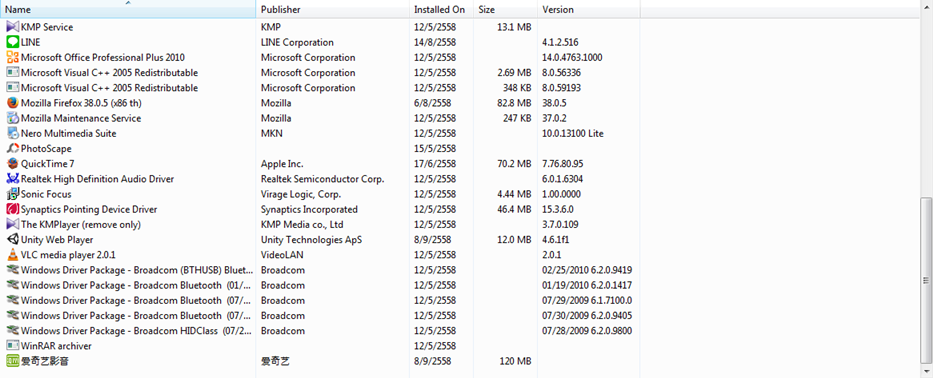
Task: Sort by Installed On column header
Action: coord(442,10)
